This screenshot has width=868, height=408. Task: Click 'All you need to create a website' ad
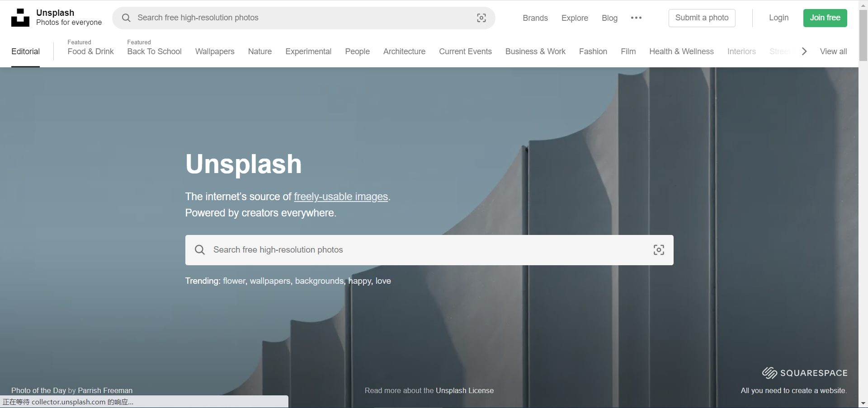click(794, 390)
